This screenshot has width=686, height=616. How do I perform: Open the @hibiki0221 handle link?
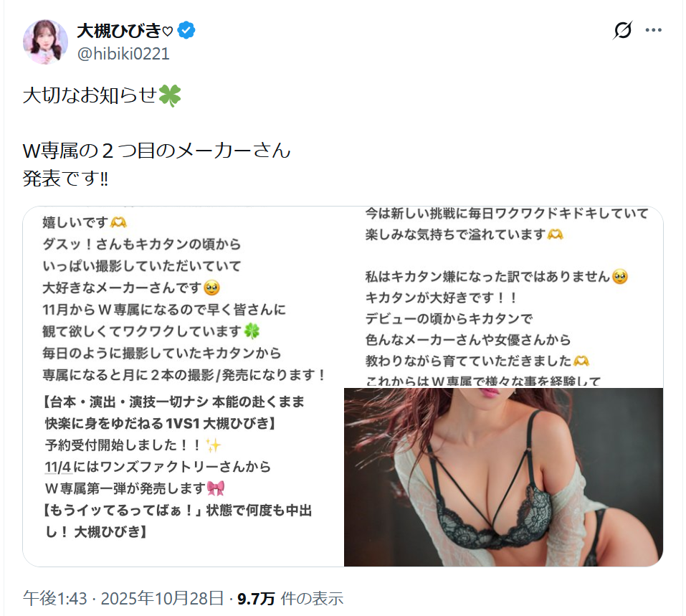[123, 54]
